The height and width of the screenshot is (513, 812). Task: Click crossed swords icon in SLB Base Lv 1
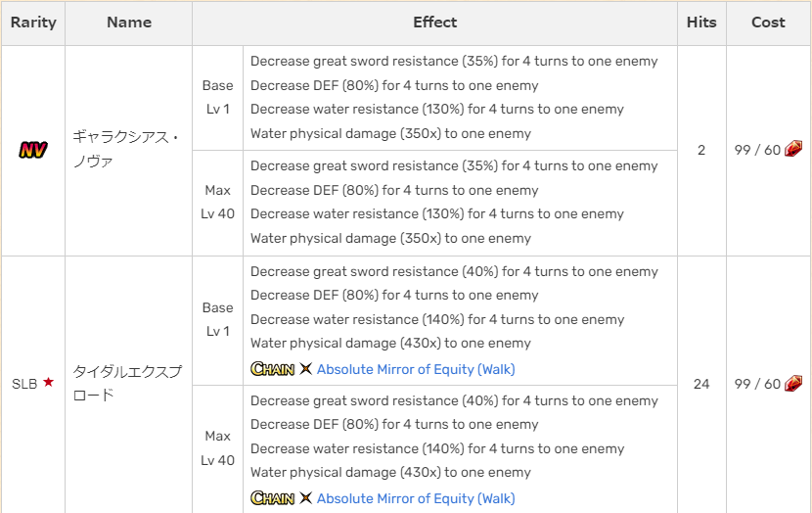[305, 369]
